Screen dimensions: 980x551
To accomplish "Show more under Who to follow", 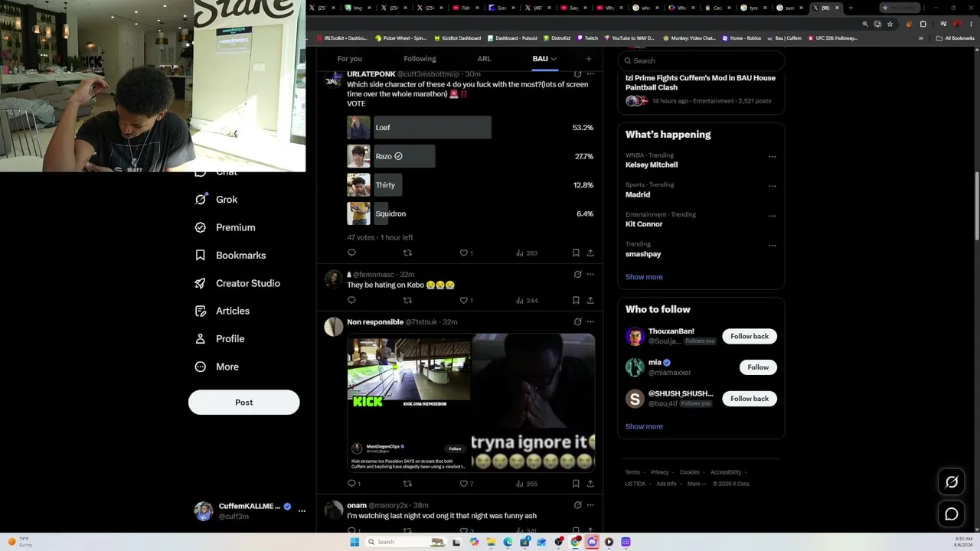I will click(x=644, y=426).
